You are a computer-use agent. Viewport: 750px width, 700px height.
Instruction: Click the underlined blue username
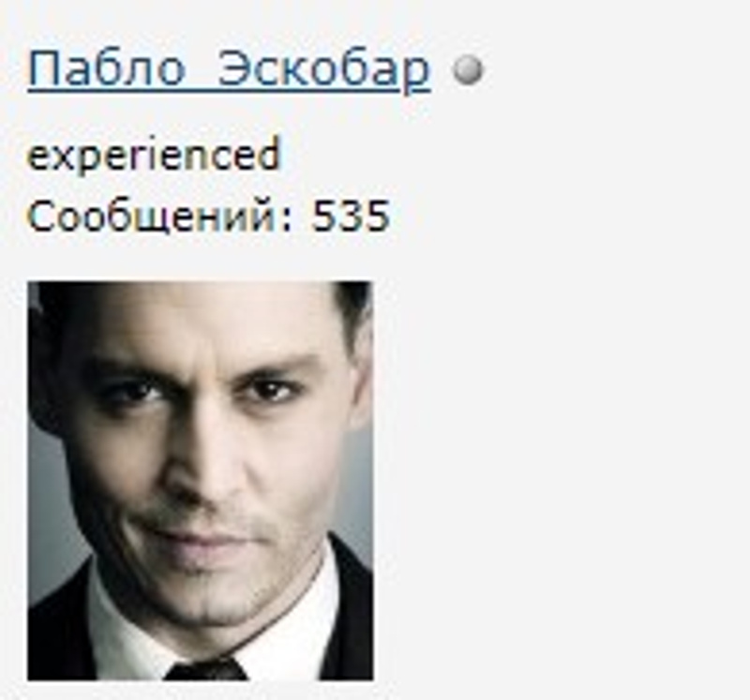(x=229, y=69)
